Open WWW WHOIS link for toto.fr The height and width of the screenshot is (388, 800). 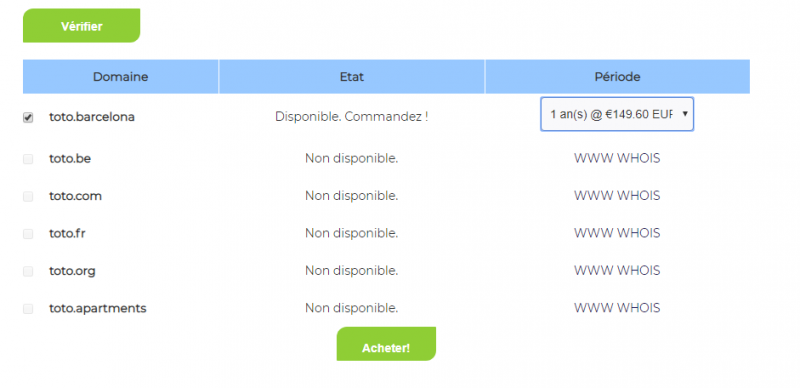tap(617, 233)
